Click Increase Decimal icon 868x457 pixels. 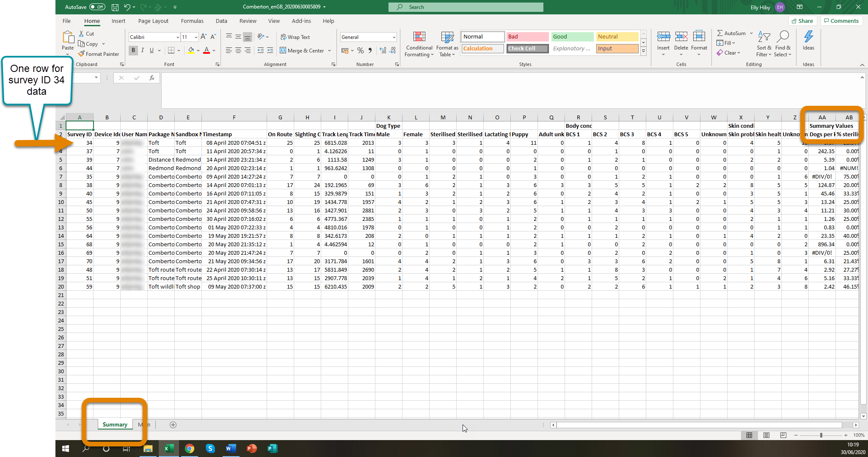[383, 50]
